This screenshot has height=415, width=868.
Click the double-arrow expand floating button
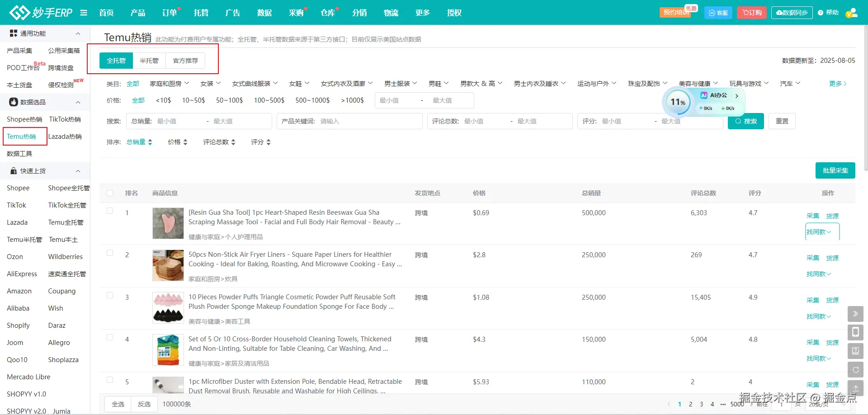coord(855,314)
